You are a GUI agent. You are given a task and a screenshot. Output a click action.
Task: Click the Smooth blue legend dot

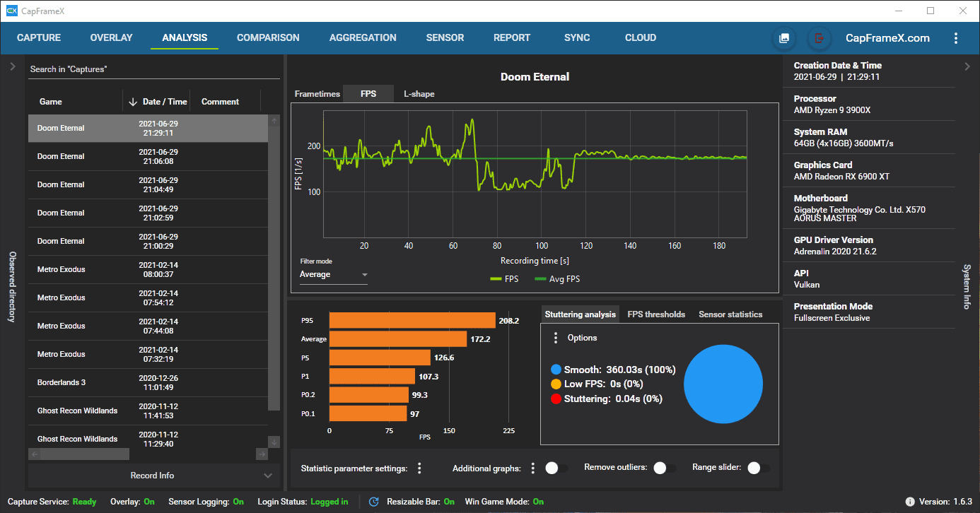point(556,370)
